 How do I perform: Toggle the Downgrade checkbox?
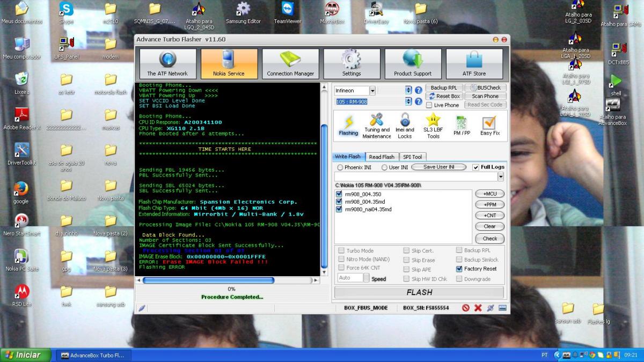click(459, 279)
